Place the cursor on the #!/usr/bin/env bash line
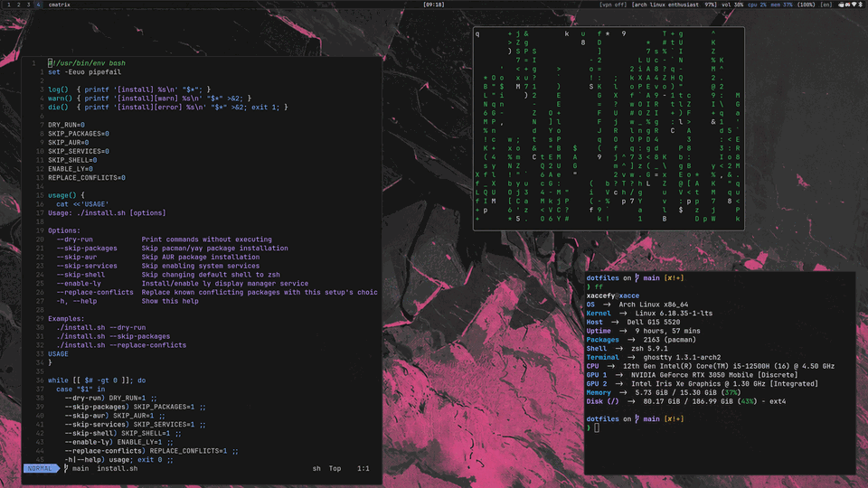 [87, 63]
